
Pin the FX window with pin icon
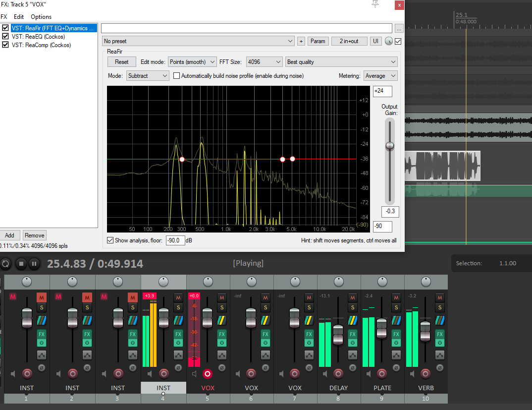click(x=375, y=4)
